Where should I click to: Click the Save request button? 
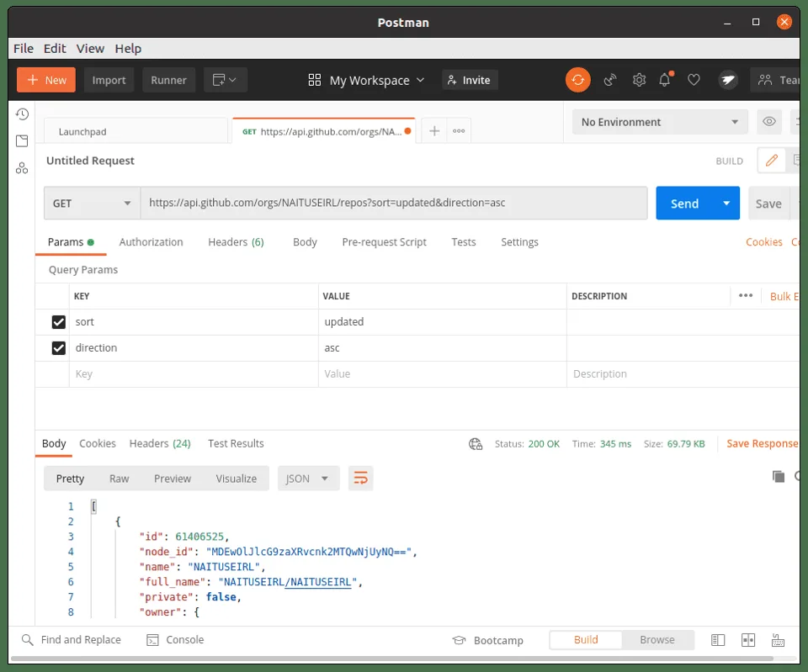[x=768, y=204]
